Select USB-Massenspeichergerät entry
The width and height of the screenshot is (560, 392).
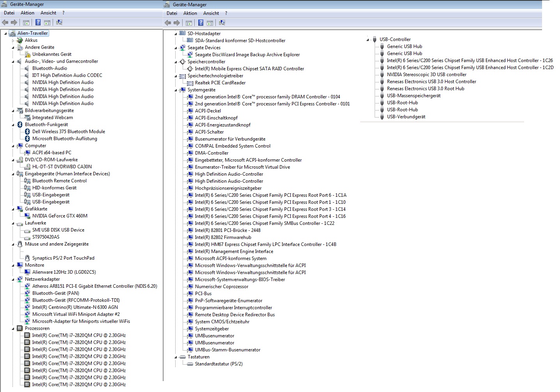click(x=414, y=96)
